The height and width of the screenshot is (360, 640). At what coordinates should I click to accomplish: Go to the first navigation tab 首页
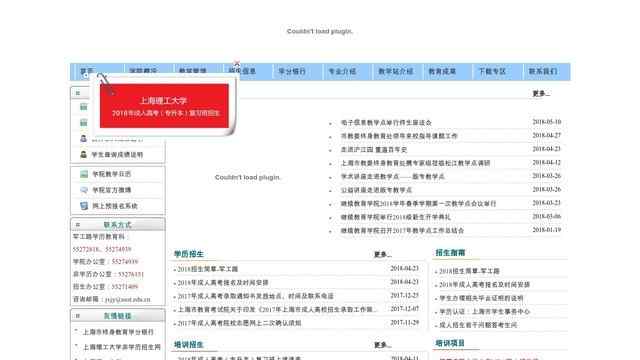pos(87,71)
